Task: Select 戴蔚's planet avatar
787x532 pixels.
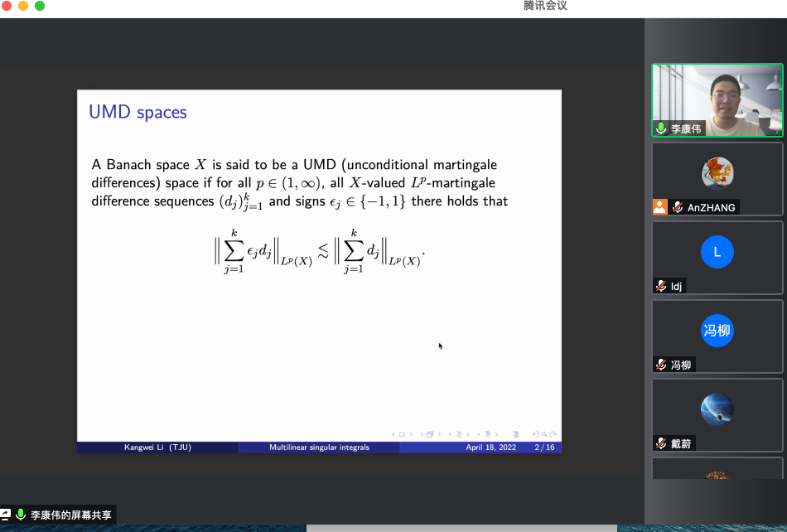Action: (717, 409)
